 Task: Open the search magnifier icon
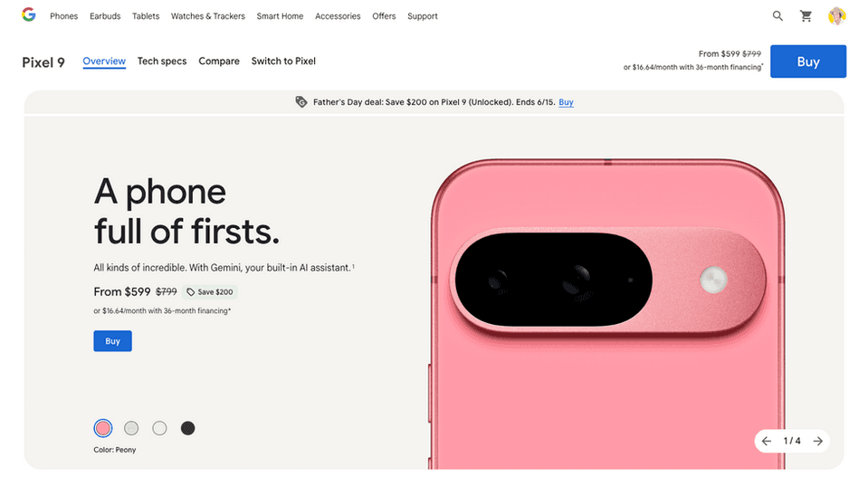tap(777, 16)
